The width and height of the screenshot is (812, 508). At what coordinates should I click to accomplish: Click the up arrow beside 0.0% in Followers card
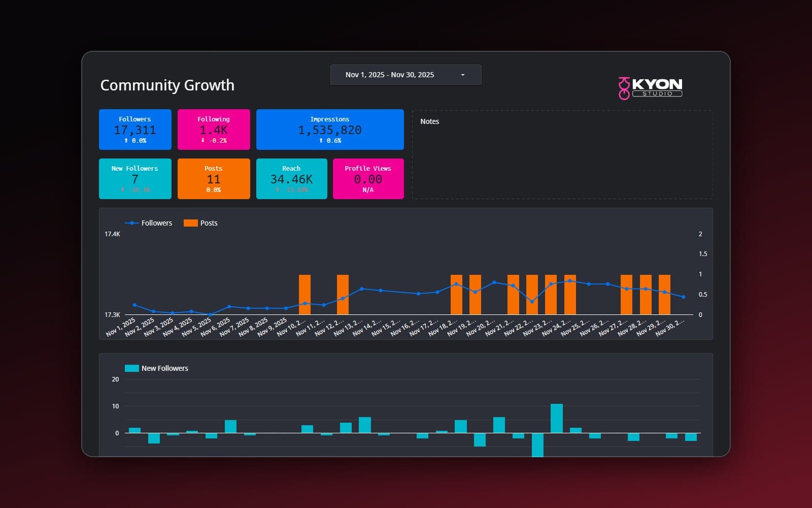(x=126, y=141)
